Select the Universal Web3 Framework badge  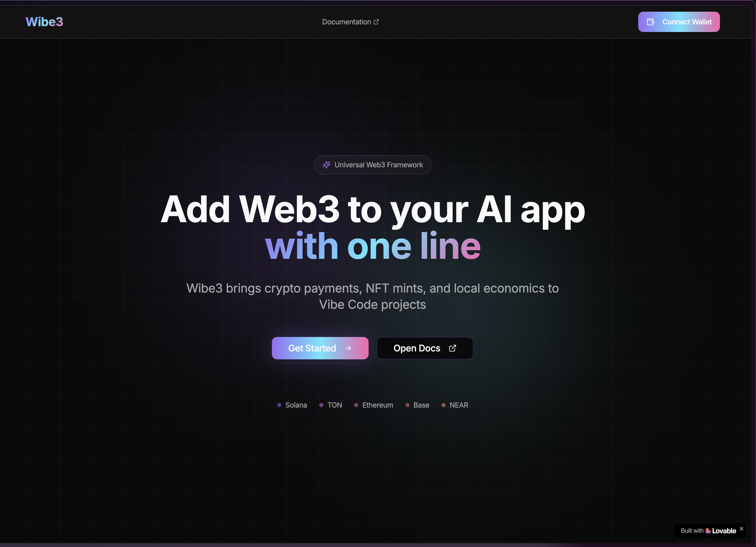click(x=372, y=165)
